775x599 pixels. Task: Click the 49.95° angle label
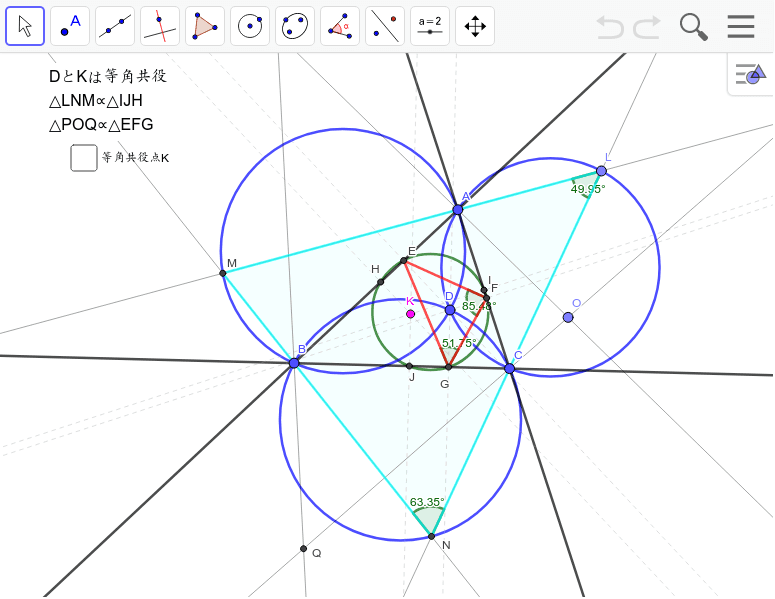coord(588,189)
